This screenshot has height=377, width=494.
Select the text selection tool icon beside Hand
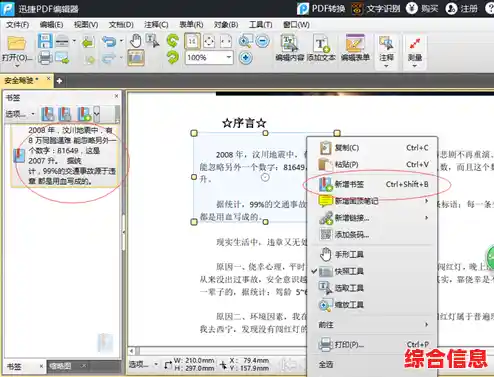tap(153, 41)
